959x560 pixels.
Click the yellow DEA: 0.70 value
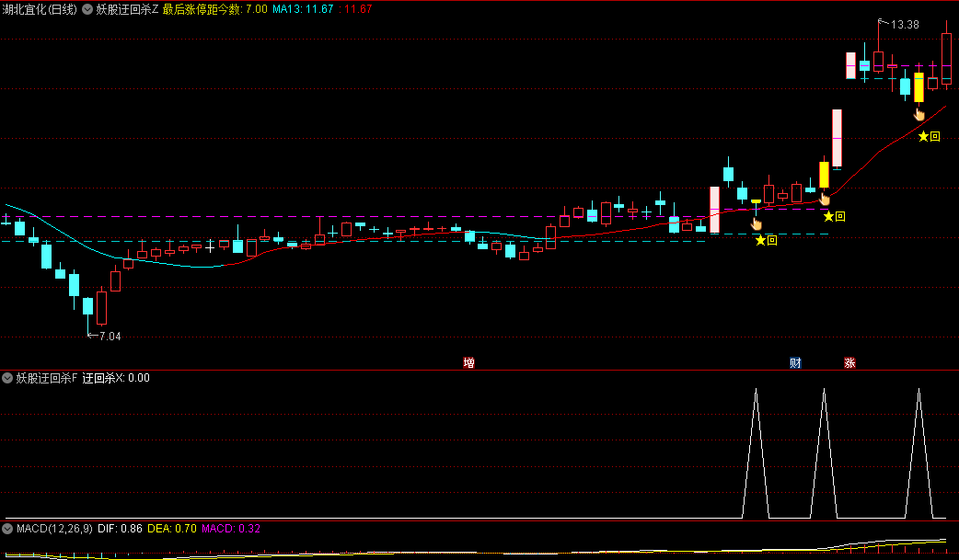[x=172, y=528]
